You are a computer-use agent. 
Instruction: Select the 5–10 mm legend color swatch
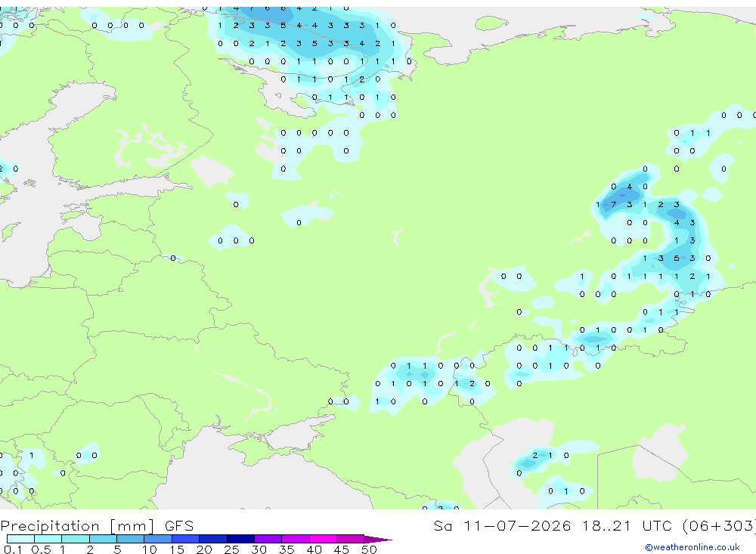pos(130,539)
